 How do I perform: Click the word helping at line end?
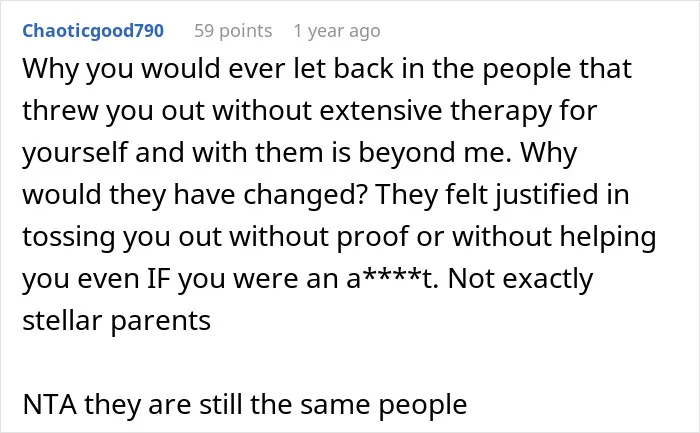pos(608,237)
